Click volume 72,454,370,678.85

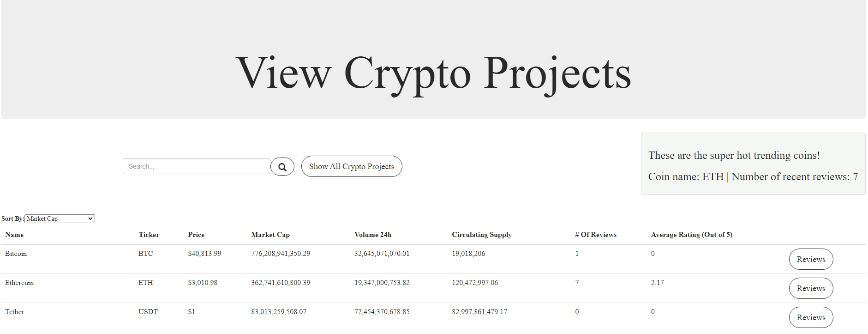coord(382,312)
